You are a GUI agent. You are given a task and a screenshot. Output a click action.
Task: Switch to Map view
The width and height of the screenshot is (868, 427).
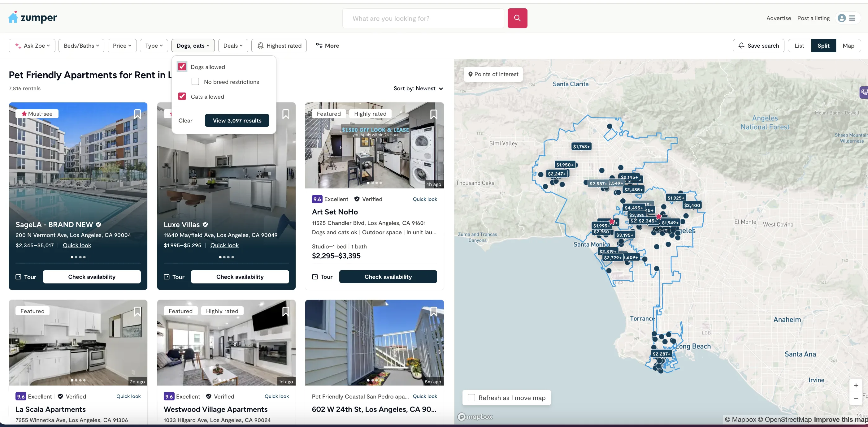(848, 45)
